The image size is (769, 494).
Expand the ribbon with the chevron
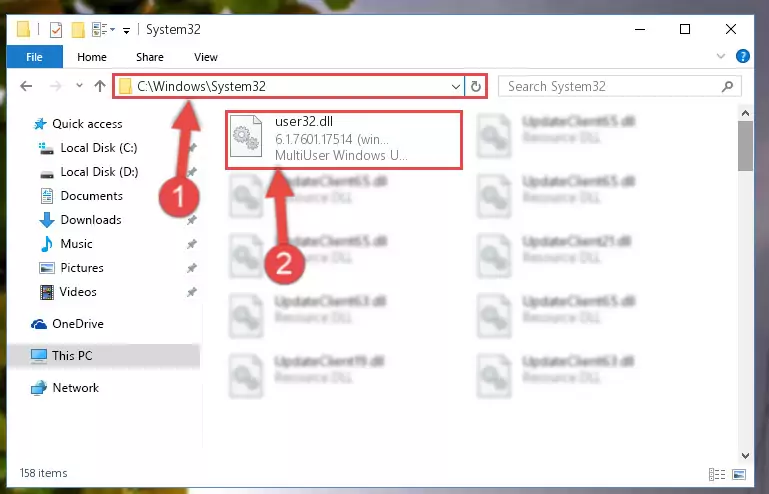[x=720, y=56]
